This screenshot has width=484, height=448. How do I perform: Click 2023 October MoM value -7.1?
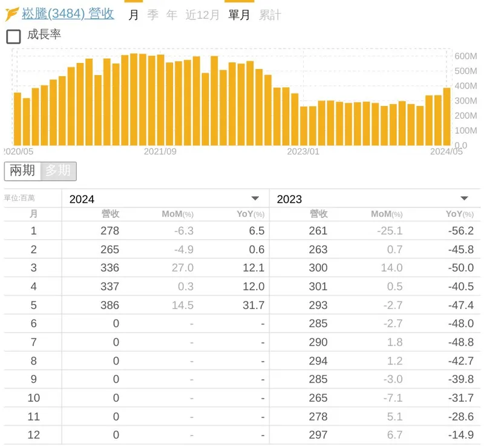click(x=393, y=398)
